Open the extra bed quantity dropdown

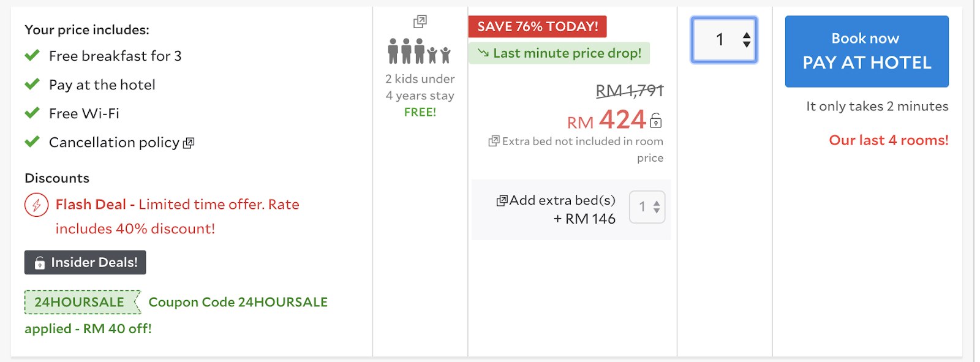[647, 207]
